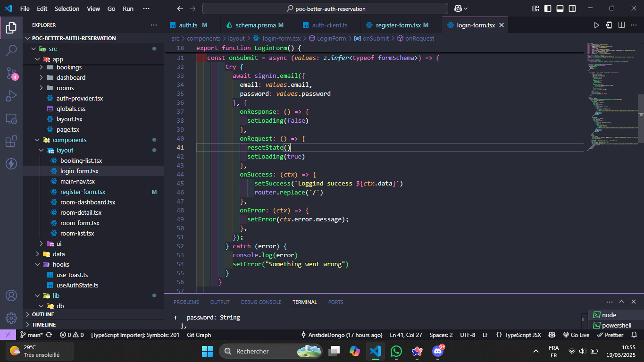
Task: Open Manage settings gear icon
Action: point(11,318)
